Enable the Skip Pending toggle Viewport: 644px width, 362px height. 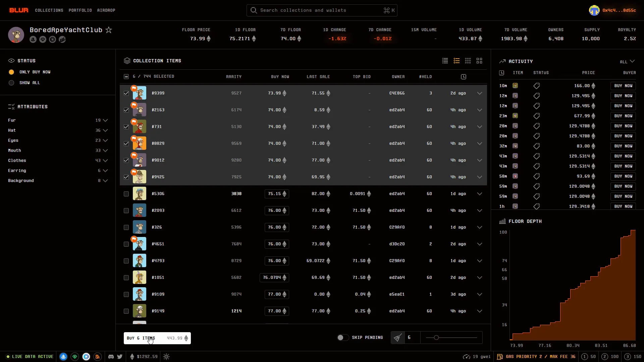[343, 338]
